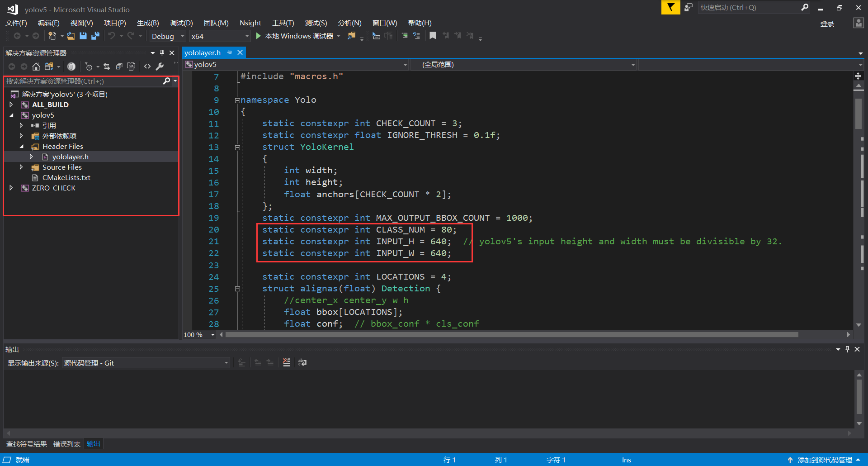868x466 pixels.
Task: Toggle auto-hide pin on Solution Explorer panel
Action: (x=162, y=53)
